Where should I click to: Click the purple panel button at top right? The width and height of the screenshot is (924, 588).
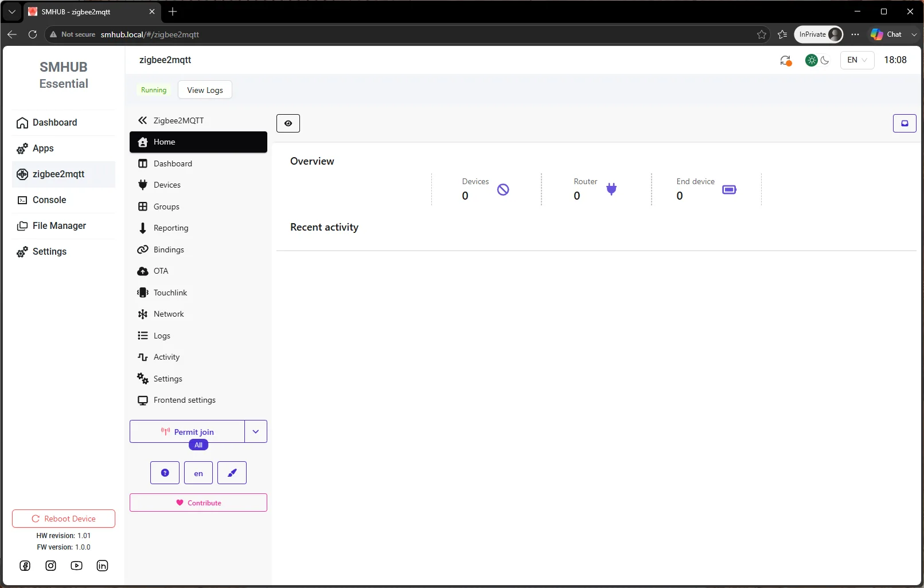pyautogui.click(x=904, y=123)
